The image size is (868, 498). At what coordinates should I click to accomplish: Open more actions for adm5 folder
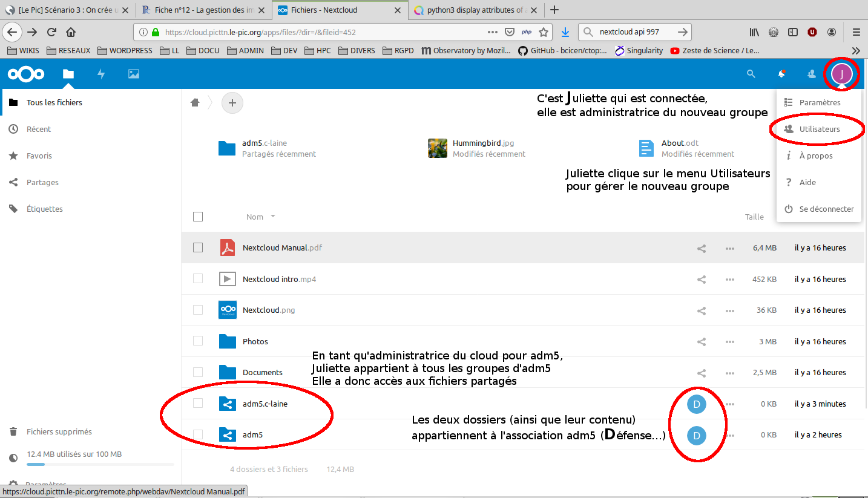coord(730,435)
